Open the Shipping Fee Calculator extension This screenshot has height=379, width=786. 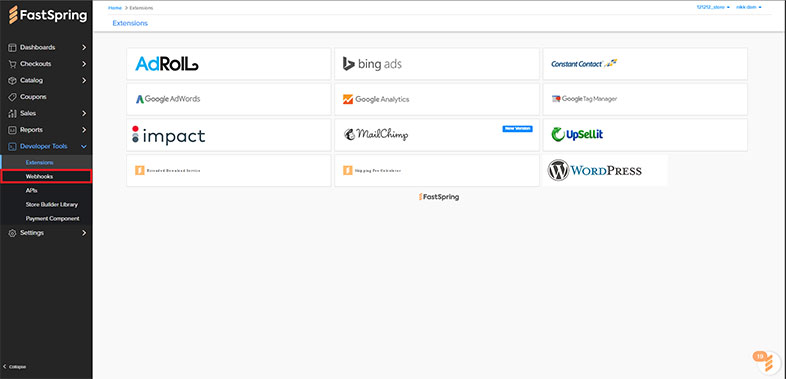(437, 170)
